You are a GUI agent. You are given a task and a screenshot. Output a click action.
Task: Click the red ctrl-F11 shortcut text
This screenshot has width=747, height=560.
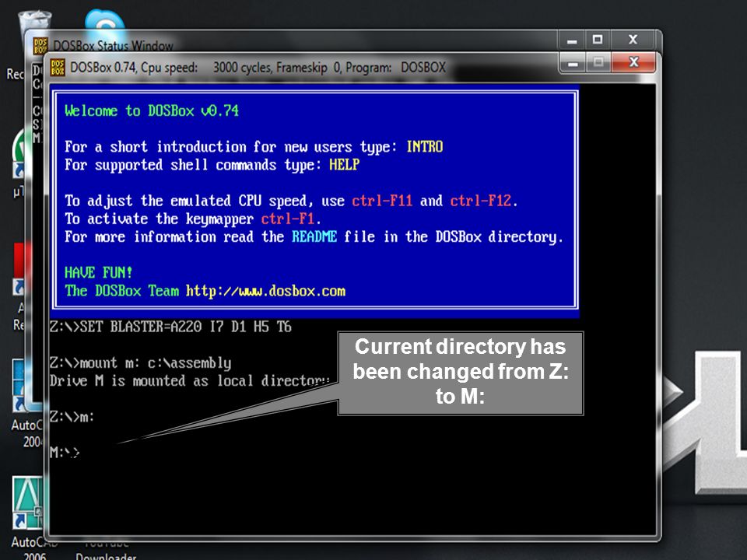point(382,201)
